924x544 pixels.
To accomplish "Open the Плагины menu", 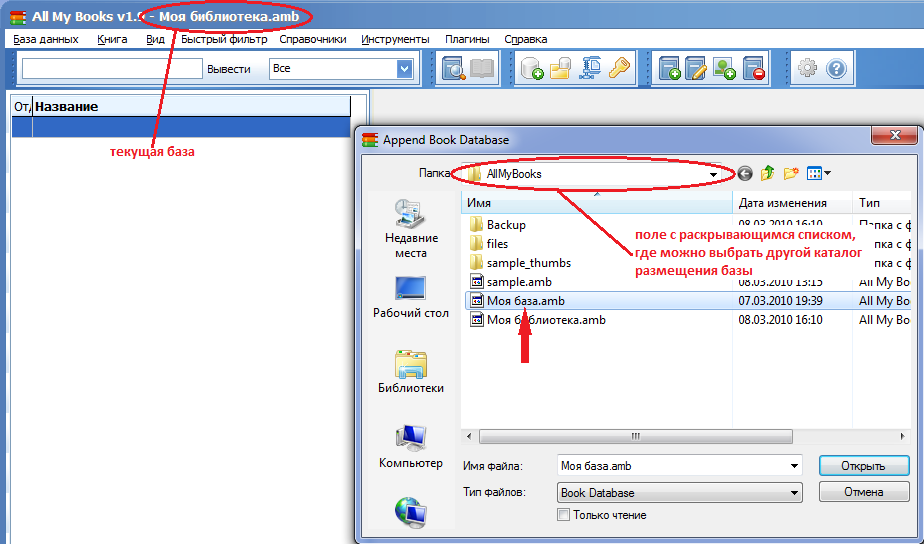I will click(467, 39).
